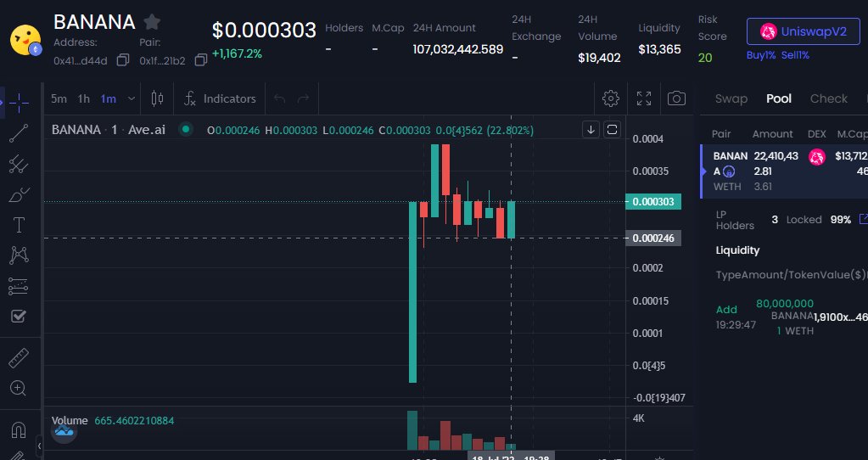Switch to 1h timeframe

tap(84, 98)
